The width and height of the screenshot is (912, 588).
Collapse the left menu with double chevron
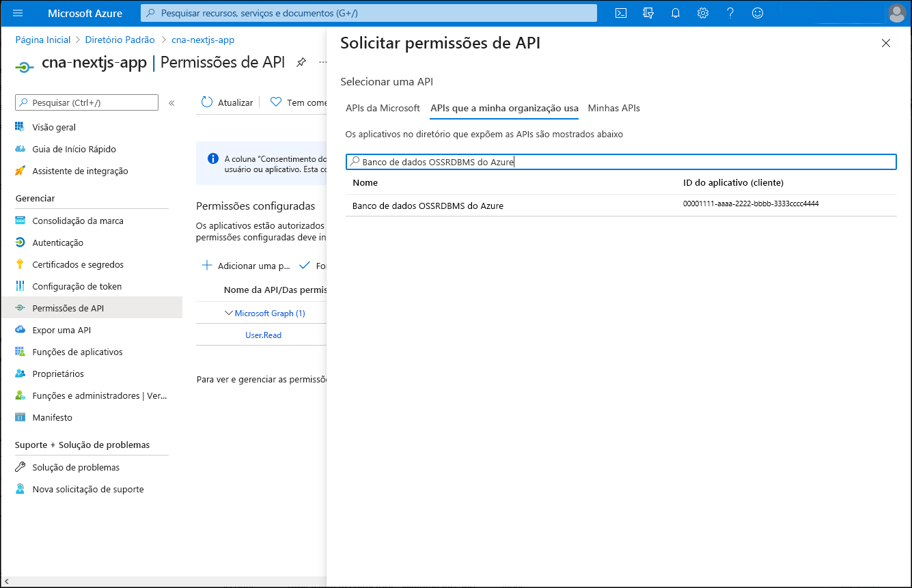171,103
